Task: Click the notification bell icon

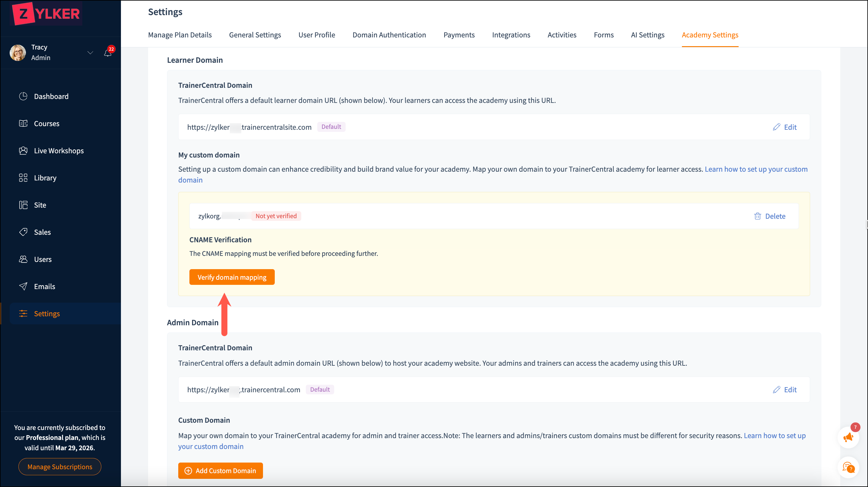Action: tap(108, 53)
